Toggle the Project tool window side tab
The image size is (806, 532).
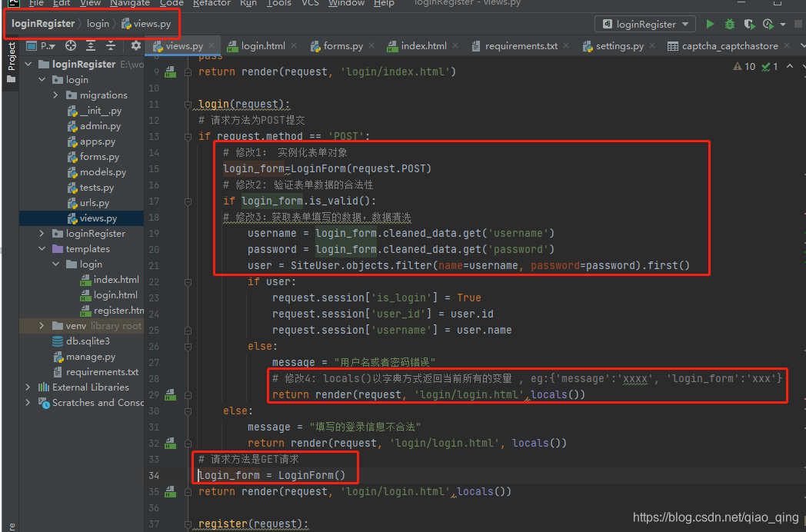tap(11, 63)
